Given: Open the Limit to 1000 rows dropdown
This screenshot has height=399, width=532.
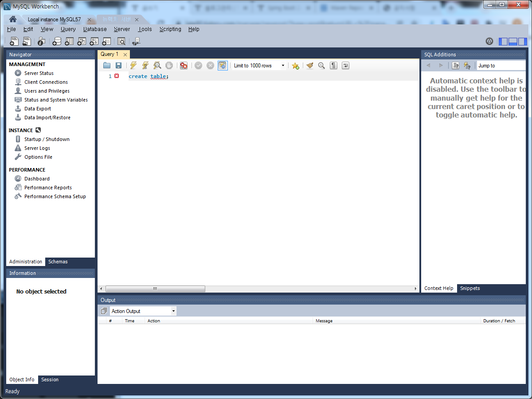Looking at the screenshot, I should [x=259, y=66].
